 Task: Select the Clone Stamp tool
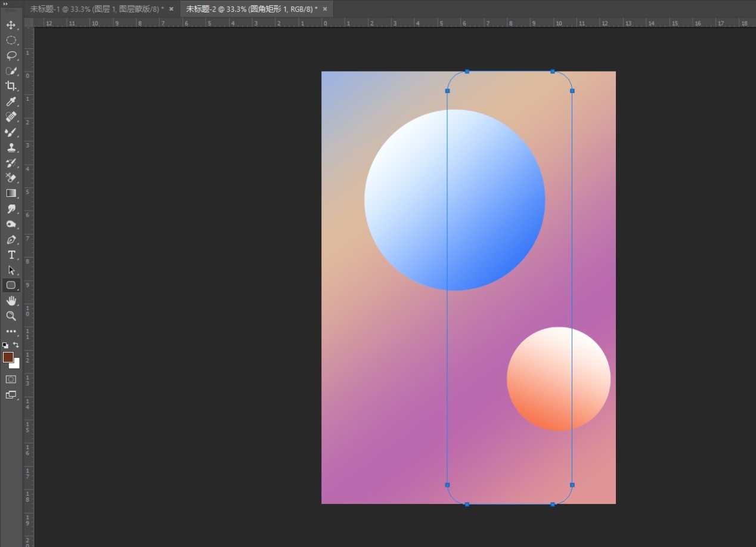pyautogui.click(x=11, y=147)
